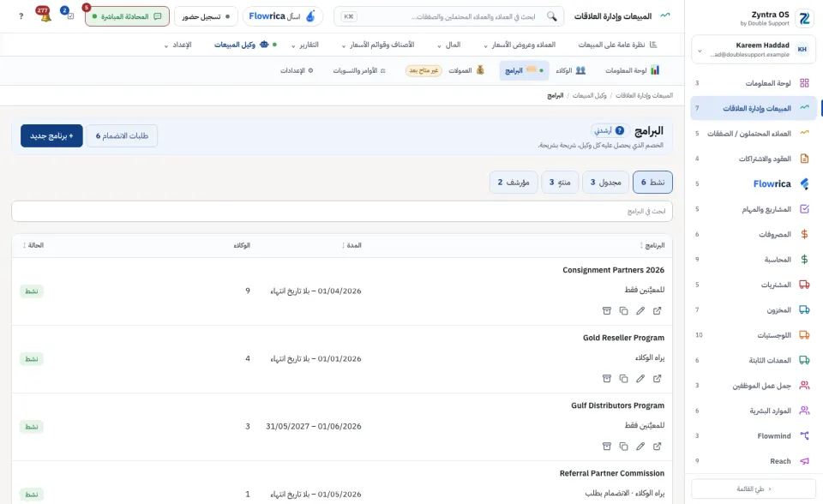823x504 pixels.
Task: Click the أرشدني guide button
Action: [610, 130]
